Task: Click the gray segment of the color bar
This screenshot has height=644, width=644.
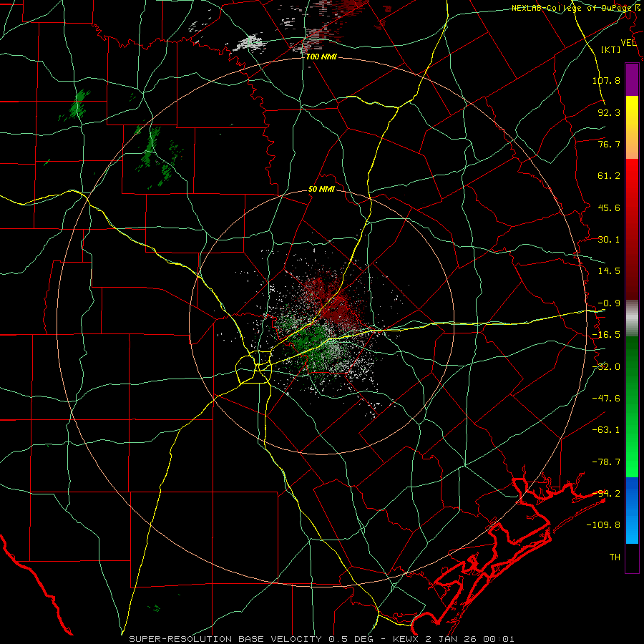Action: [632, 318]
